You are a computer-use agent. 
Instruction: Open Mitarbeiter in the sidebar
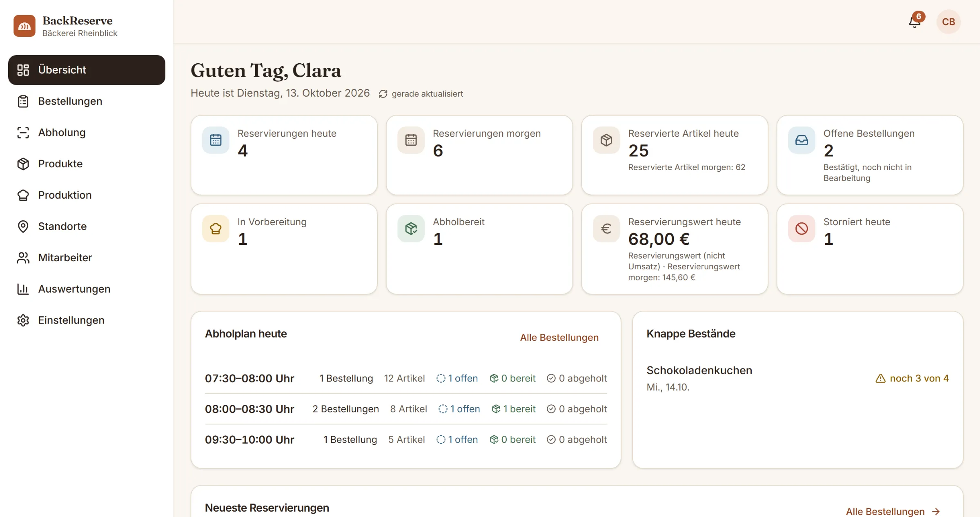pyautogui.click(x=87, y=258)
